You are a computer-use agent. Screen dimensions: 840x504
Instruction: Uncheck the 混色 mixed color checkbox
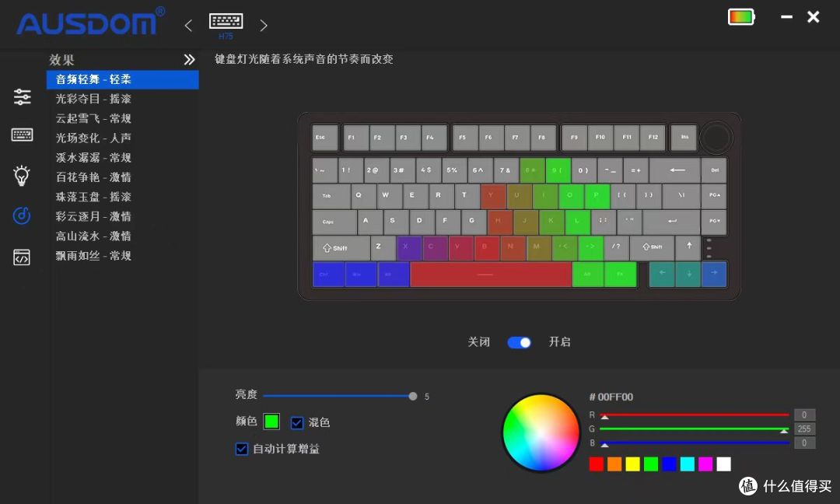click(x=297, y=422)
